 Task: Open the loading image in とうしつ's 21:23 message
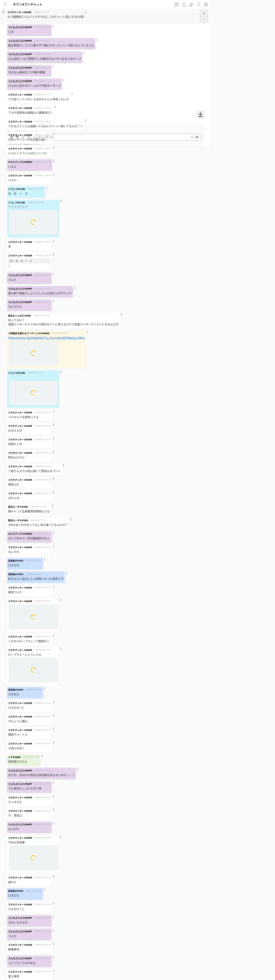33,393
